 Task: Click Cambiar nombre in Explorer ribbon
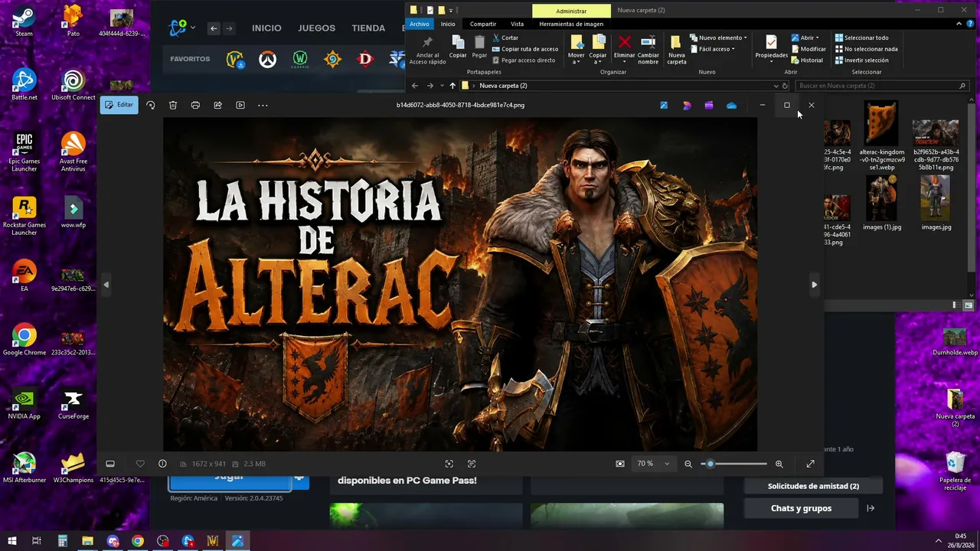[648, 48]
